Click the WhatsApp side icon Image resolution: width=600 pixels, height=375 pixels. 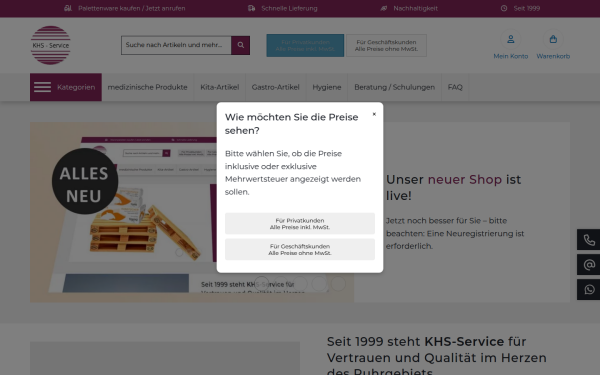pos(589,289)
